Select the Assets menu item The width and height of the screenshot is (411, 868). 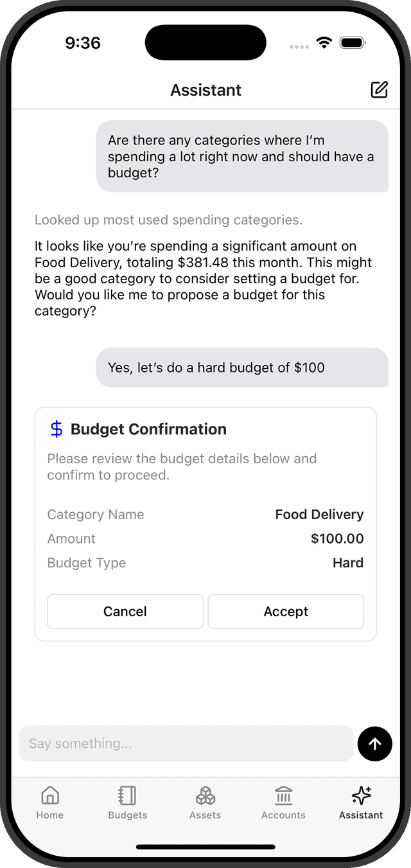(x=205, y=802)
